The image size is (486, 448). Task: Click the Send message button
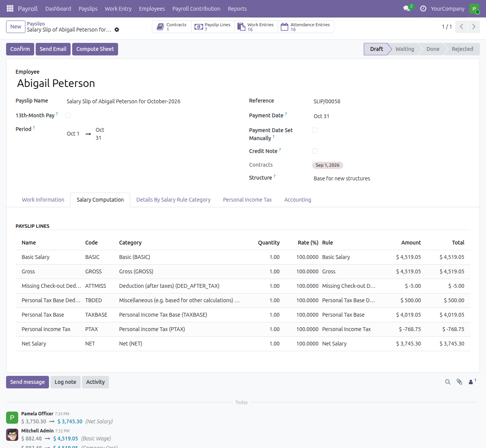[x=27, y=382]
